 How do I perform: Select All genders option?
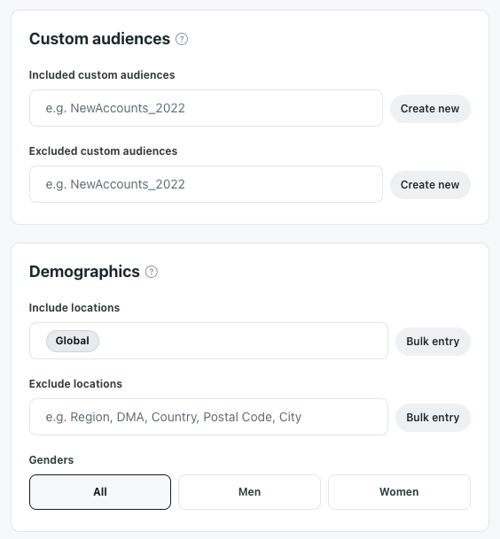pyautogui.click(x=100, y=492)
